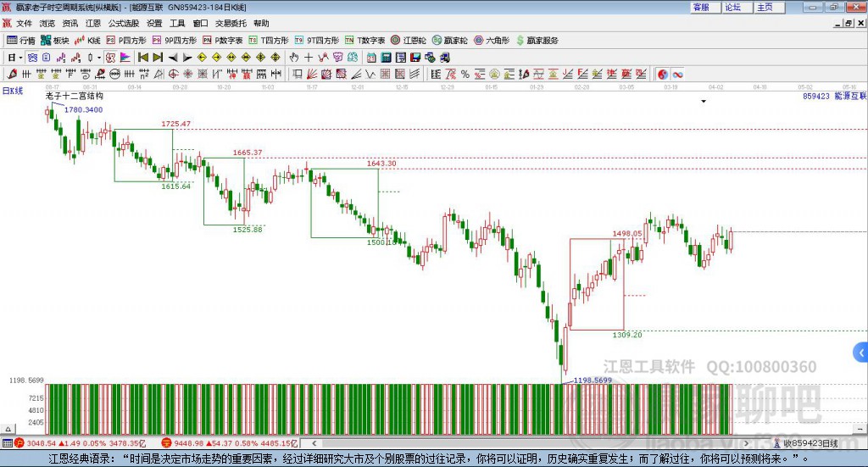Click the 日K线 label on chart
This screenshot has height=467, width=868.
point(13,91)
